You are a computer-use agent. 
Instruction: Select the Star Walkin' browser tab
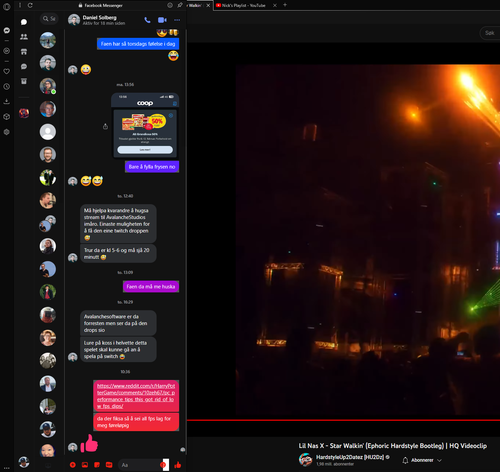[x=196, y=5]
